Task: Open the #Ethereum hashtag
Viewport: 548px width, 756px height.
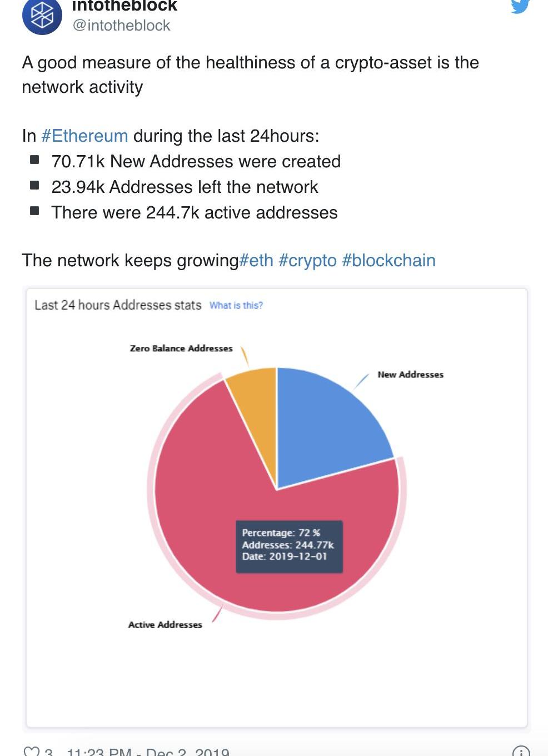Action: click(x=84, y=136)
